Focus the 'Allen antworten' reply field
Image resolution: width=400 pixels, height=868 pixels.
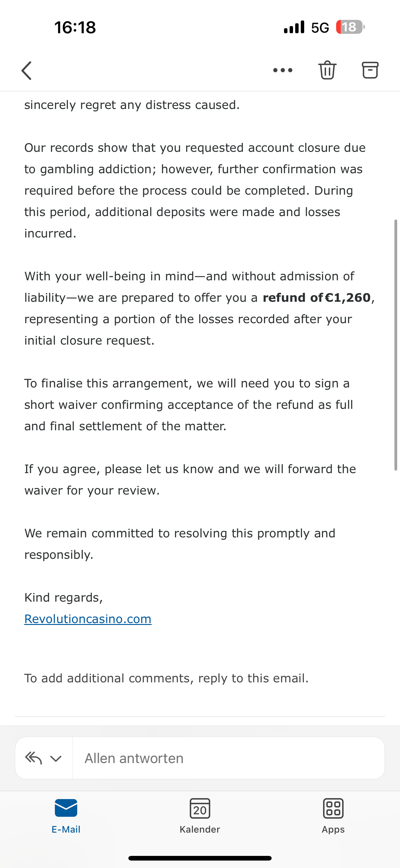[228, 758]
